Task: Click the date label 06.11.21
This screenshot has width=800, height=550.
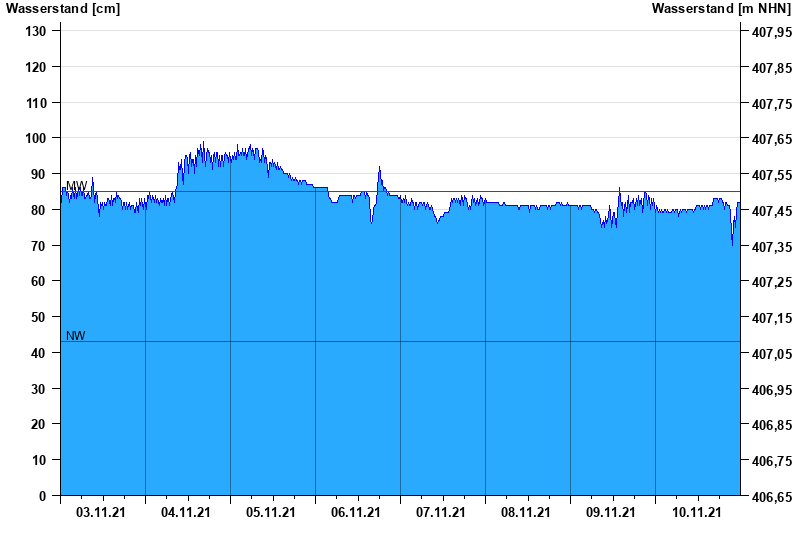Action: (356, 512)
